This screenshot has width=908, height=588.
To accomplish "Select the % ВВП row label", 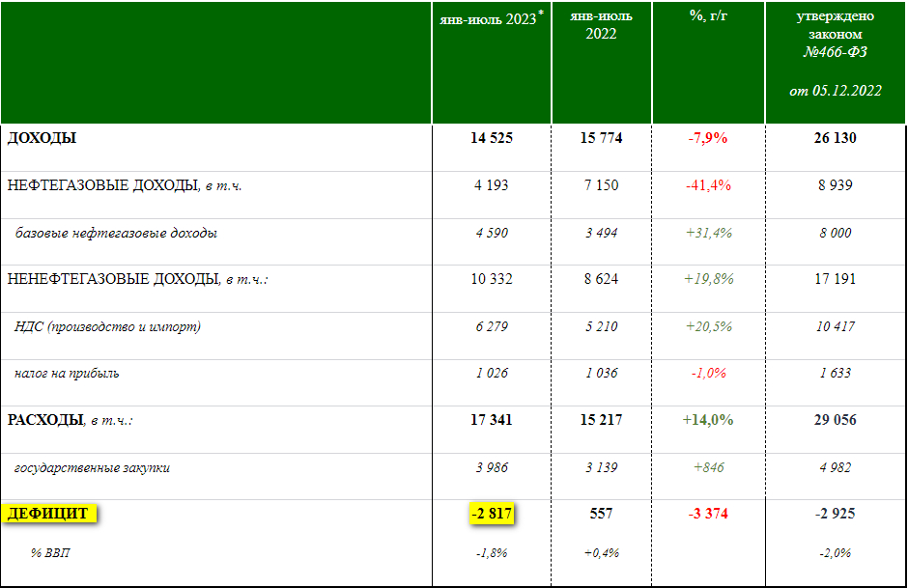I will tap(50, 552).
